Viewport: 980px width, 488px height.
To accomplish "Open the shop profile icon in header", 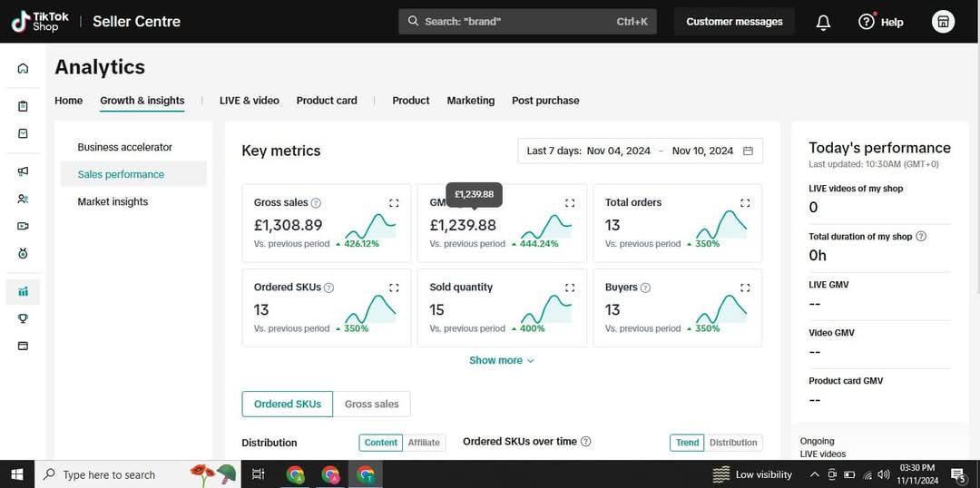I will tap(943, 22).
